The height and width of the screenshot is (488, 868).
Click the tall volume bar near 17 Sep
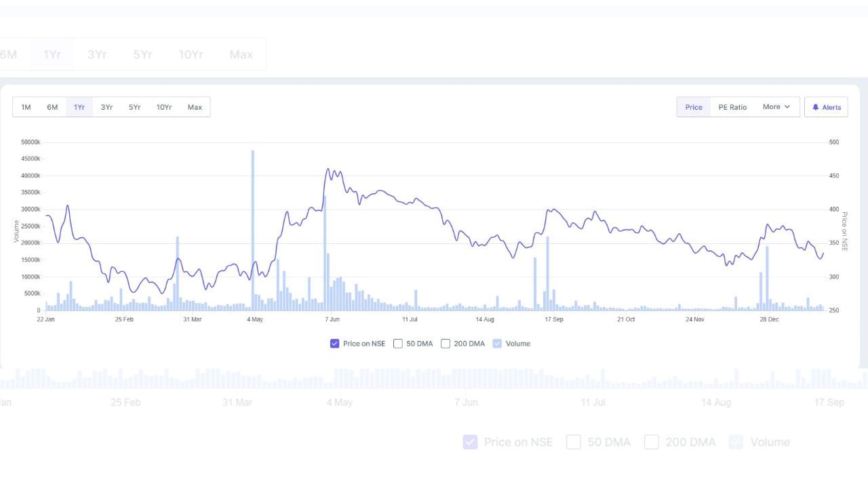(x=547, y=271)
